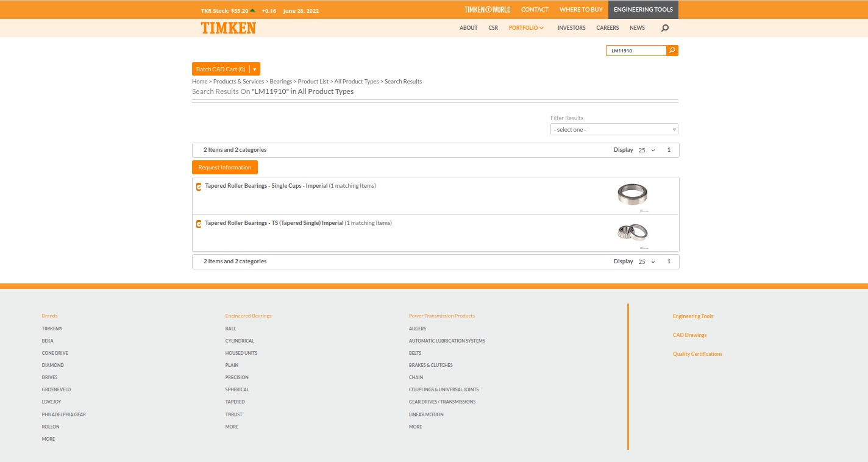Image resolution: width=868 pixels, height=462 pixels.
Task: Open Augers footer link
Action: [418, 329]
